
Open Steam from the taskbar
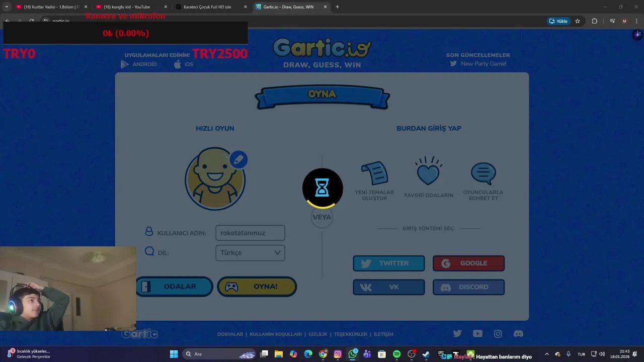click(x=426, y=354)
